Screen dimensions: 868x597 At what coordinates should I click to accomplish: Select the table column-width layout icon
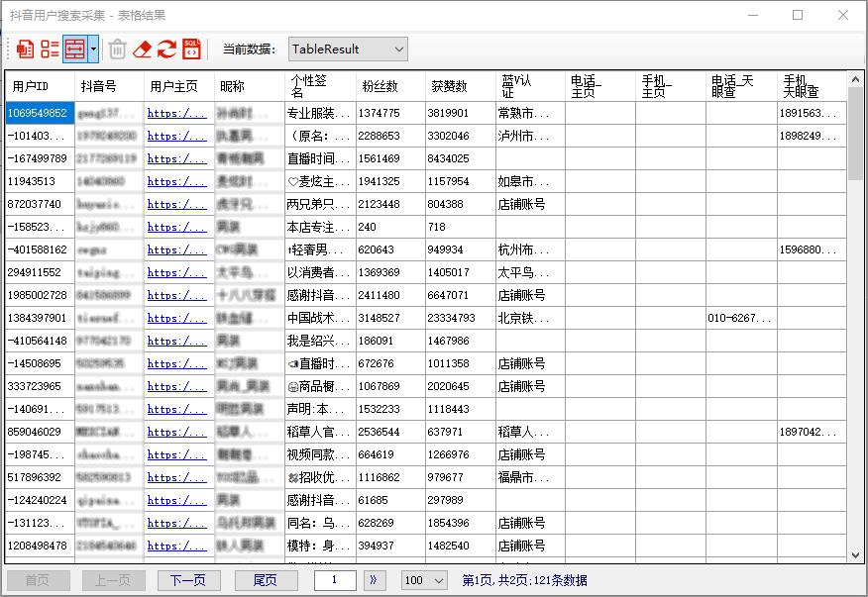click(74, 49)
